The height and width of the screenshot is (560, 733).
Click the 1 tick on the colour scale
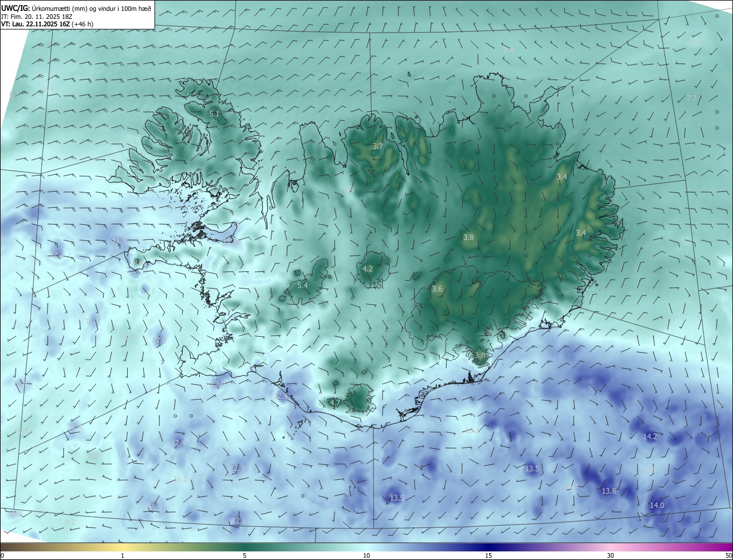click(x=123, y=555)
